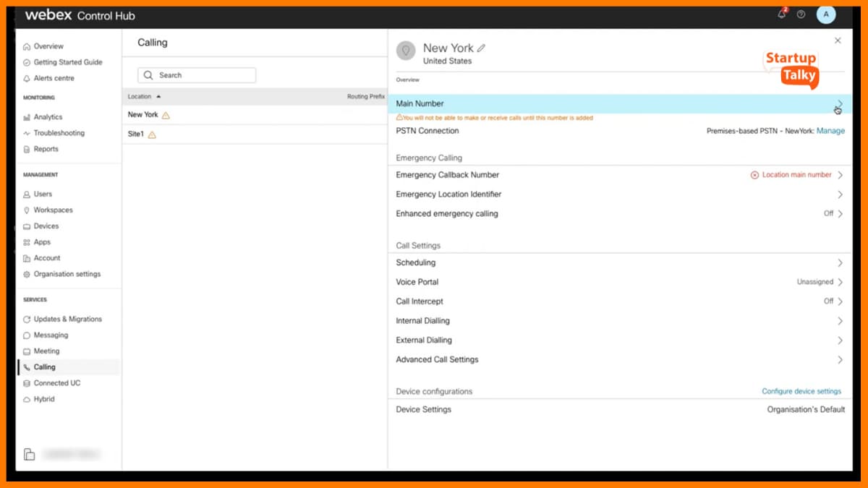Open the notifications bell in the top bar

781,14
